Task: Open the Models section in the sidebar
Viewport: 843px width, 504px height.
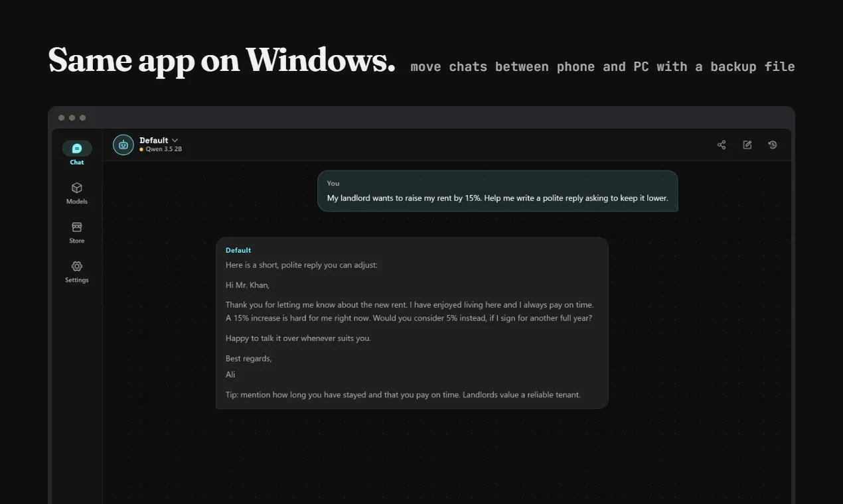Action: (x=77, y=193)
